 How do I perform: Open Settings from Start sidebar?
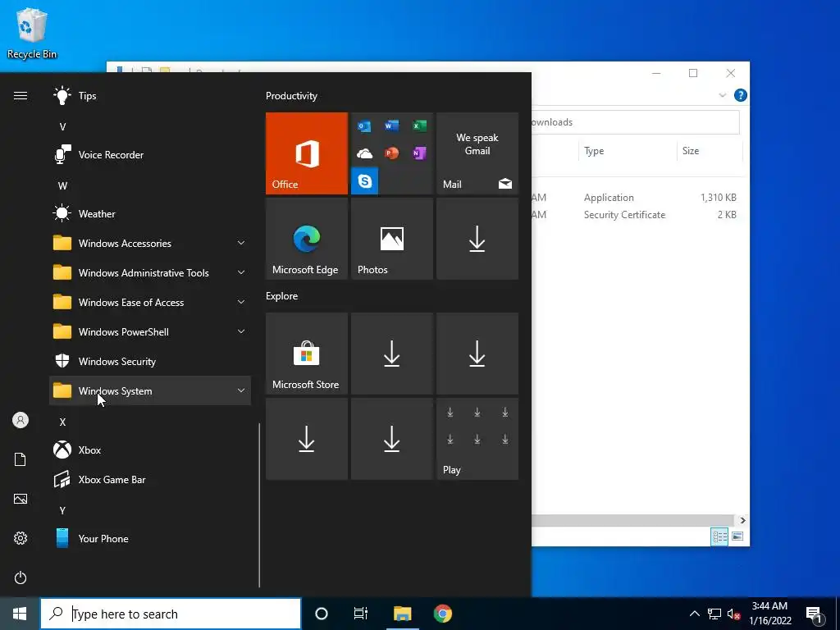[21, 538]
